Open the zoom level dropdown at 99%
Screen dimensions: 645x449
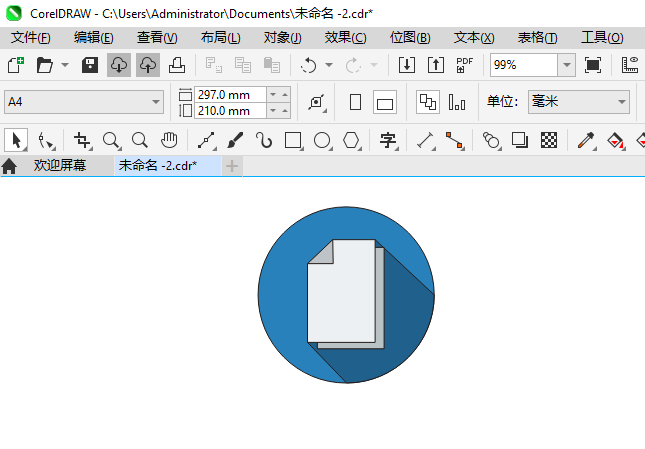click(x=567, y=65)
